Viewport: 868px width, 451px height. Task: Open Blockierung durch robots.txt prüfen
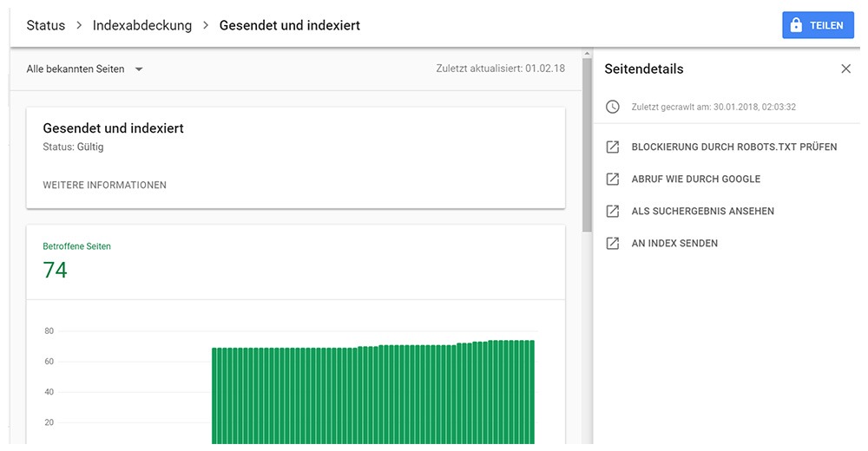[734, 147]
